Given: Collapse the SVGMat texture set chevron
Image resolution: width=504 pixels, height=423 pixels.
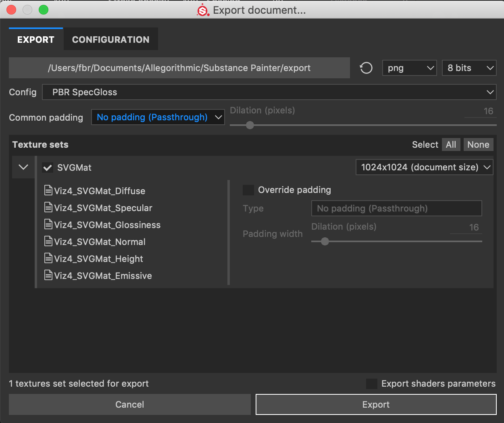Looking at the screenshot, I should point(23,167).
